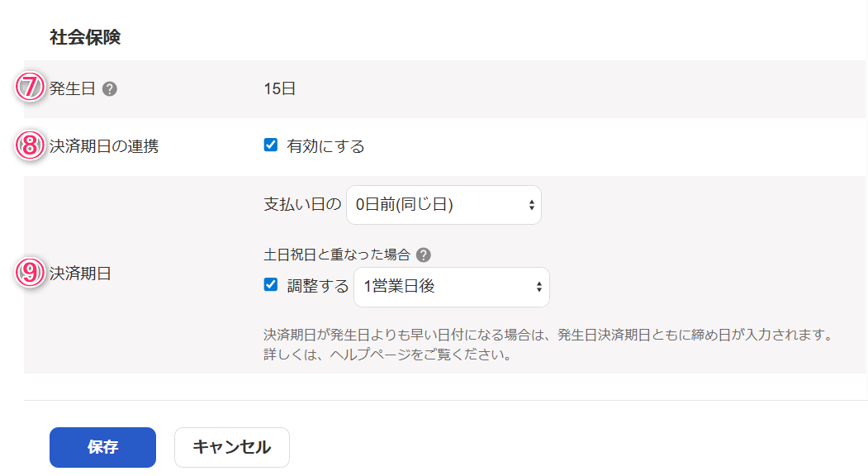Image resolution: width=868 pixels, height=476 pixels.
Task: Click the arrows on the 支払い日の dropdown
Action: 531,205
